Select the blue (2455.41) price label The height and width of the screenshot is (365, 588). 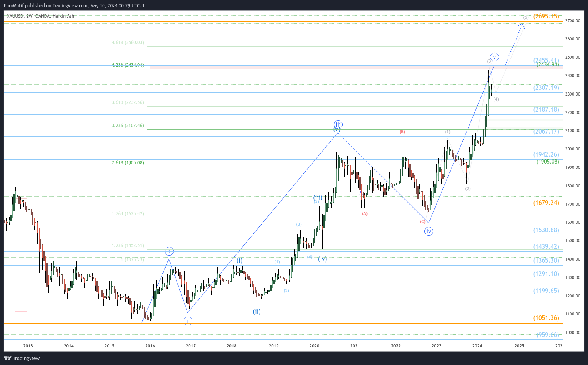click(546, 60)
